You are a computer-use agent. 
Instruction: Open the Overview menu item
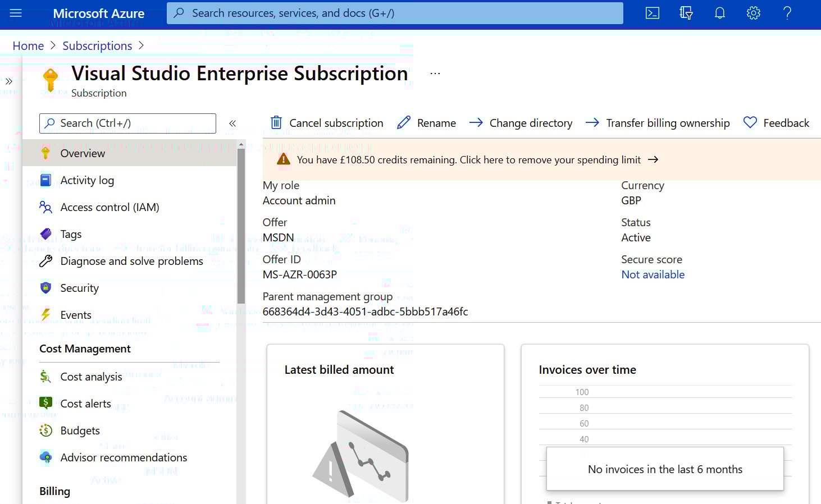pos(130,153)
